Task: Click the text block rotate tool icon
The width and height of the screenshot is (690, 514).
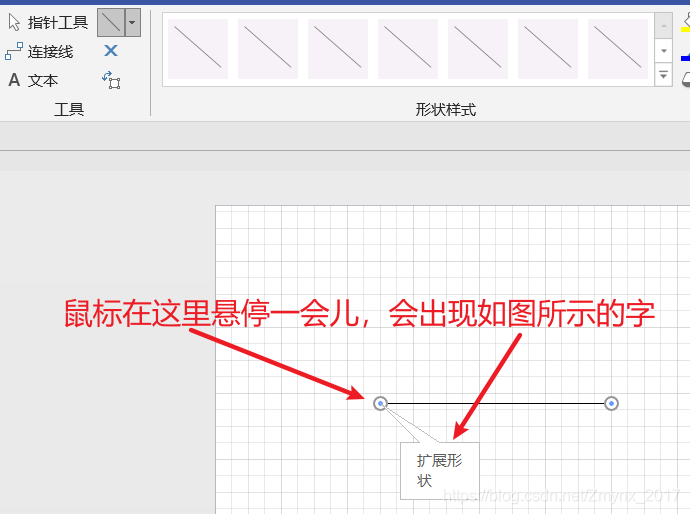Action: point(111,80)
